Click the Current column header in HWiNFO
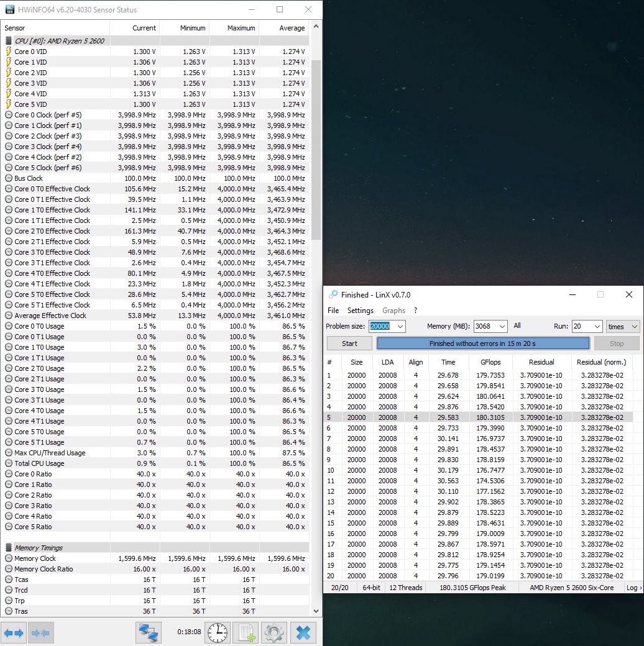This screenshot has height=646, width=644. click(136, 27)
